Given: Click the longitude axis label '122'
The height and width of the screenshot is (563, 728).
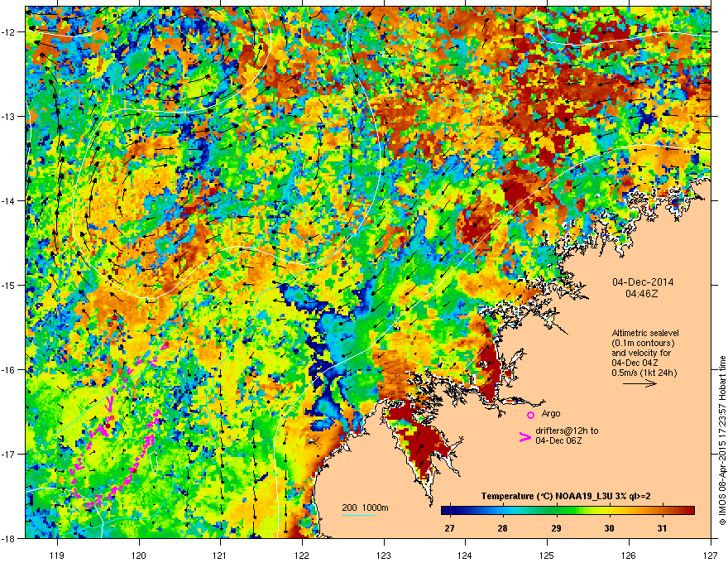Looking at the screenshot, I should pyautogui.click(x=302, y=555).
